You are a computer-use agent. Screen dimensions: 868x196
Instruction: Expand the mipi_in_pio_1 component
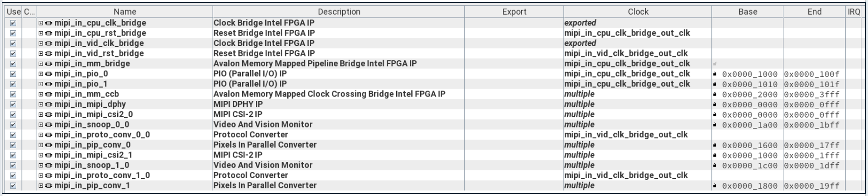(41, 84)
